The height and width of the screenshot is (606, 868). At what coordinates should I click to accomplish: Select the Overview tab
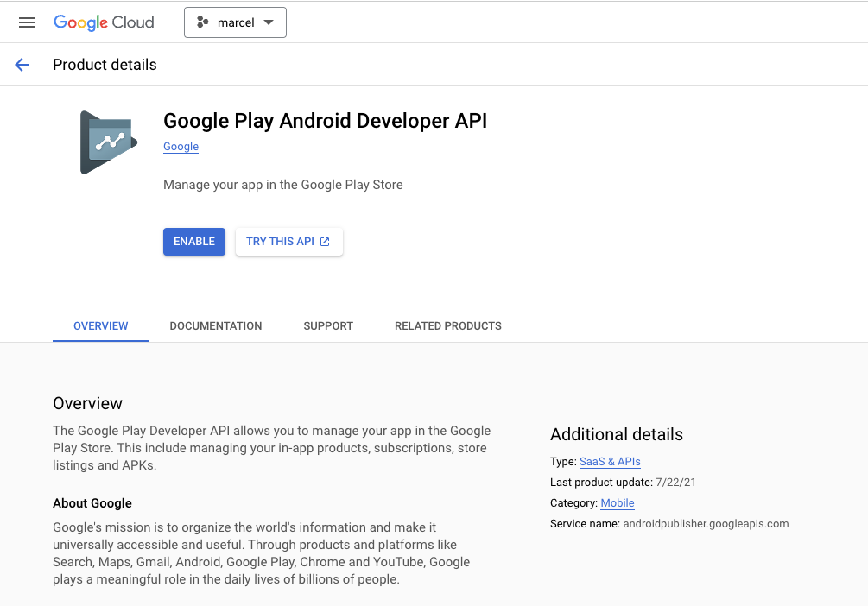point(101,326)
